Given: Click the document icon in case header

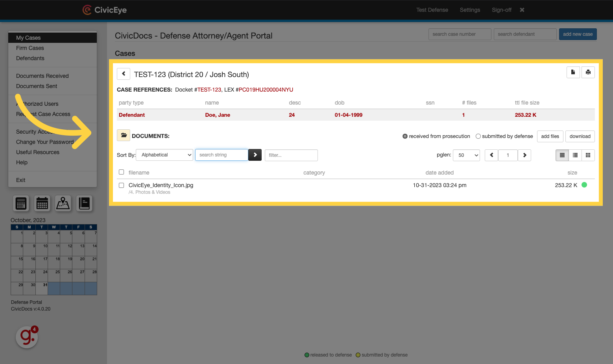Looking at the screenshot, I should tap(573, 72).
